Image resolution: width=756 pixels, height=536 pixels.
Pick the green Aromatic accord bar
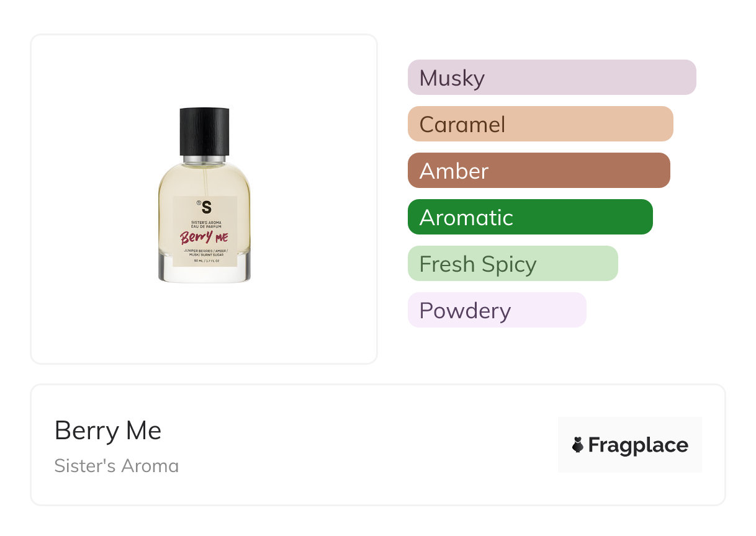pos(529,217)
